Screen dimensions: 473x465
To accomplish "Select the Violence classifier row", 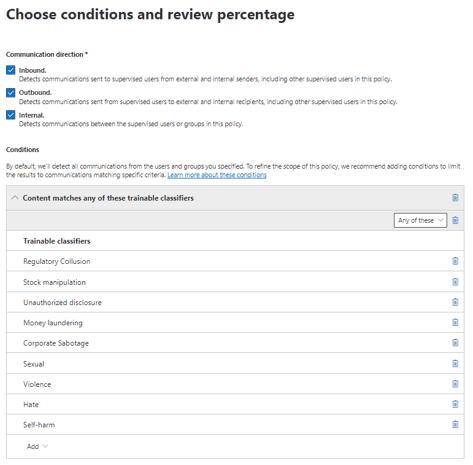I will [x=235, y=384].
